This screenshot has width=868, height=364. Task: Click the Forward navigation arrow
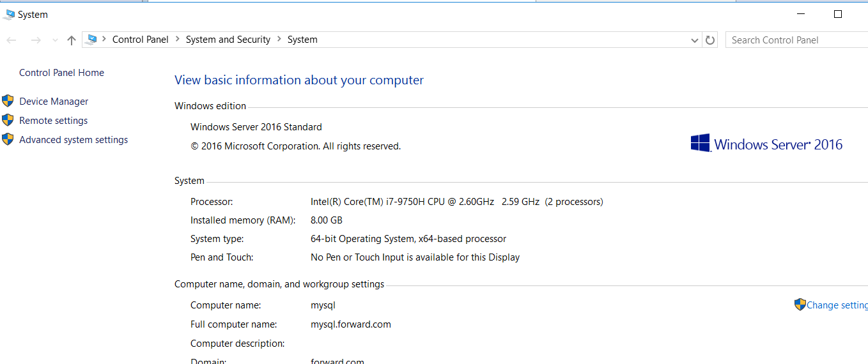[x=36, y=40]
